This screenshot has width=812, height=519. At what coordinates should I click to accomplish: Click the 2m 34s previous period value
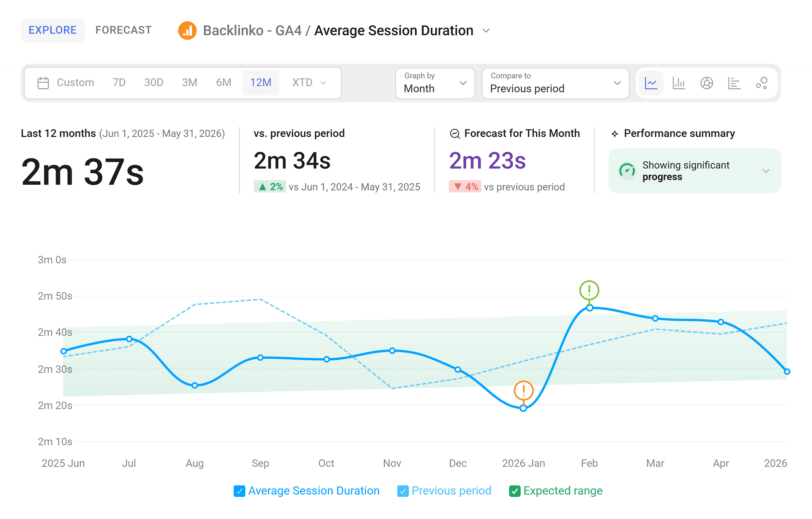click(292, 161)
